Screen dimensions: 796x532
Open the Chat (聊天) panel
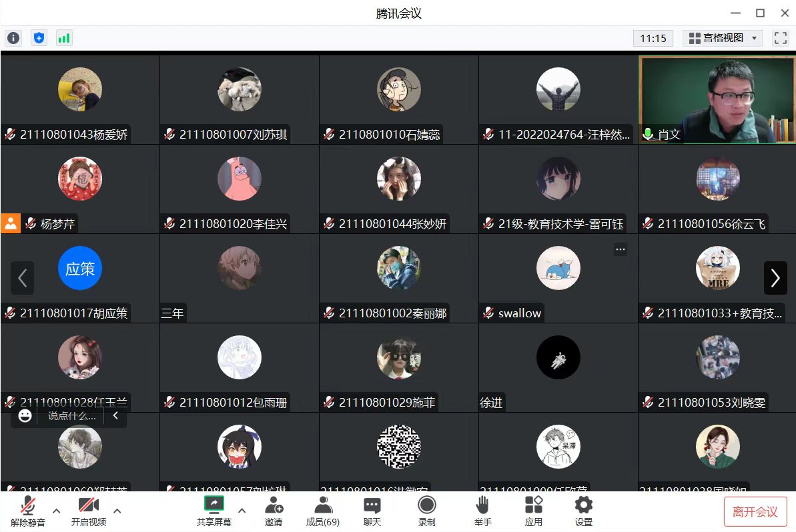click(x=372, y=511)
